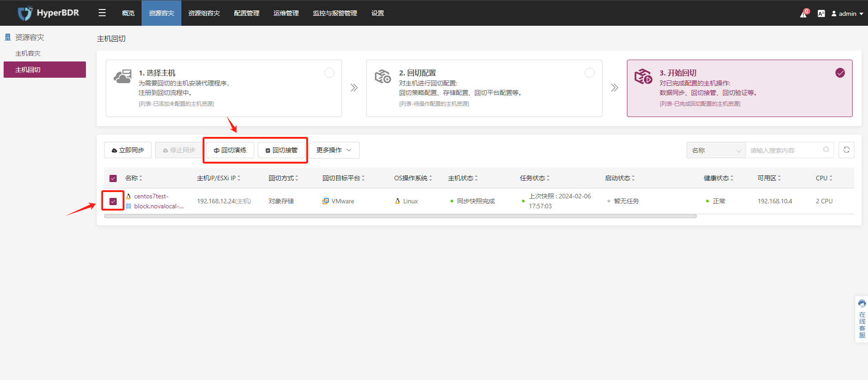Switch language using the translate icon
This screenshot has height=380, width=868.
tap(821, 14)
